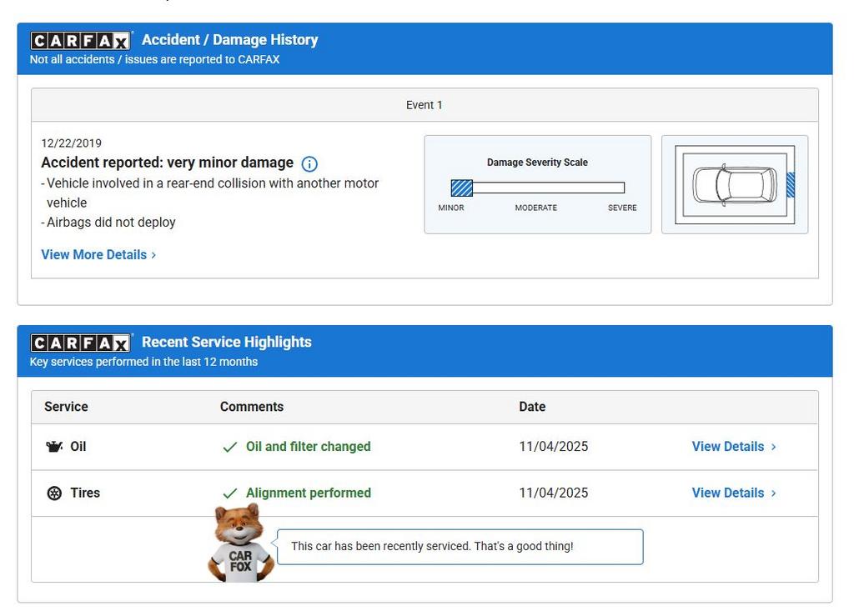Click the green checkmark beside Oil and filter changed
Image resolution: width=854 pixels, height=616 pixels.
[230, 448]
